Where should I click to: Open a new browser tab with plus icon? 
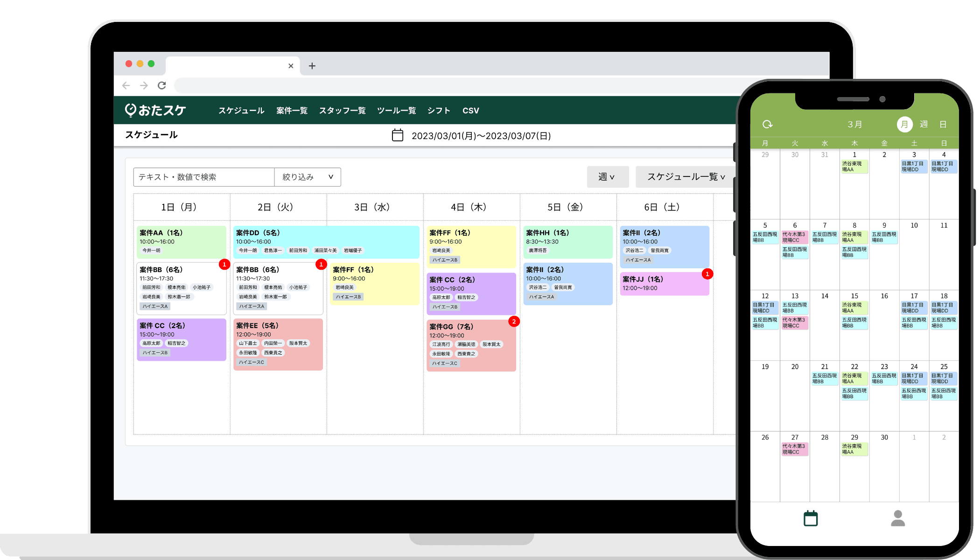coord(312,66)
